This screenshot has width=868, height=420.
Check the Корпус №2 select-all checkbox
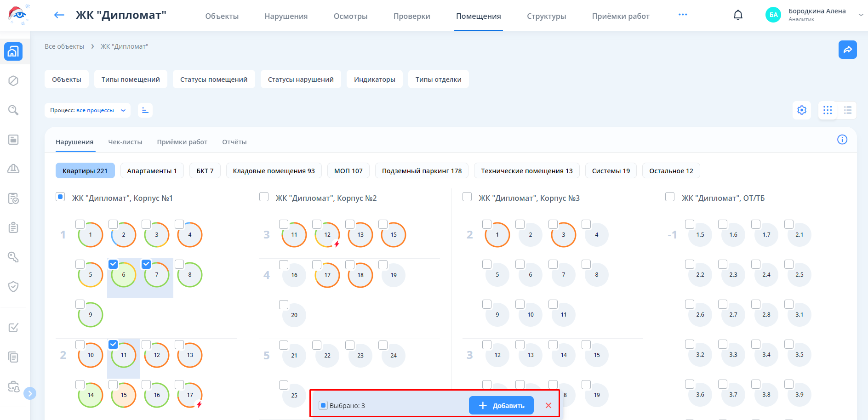click(x=264, y=197)
